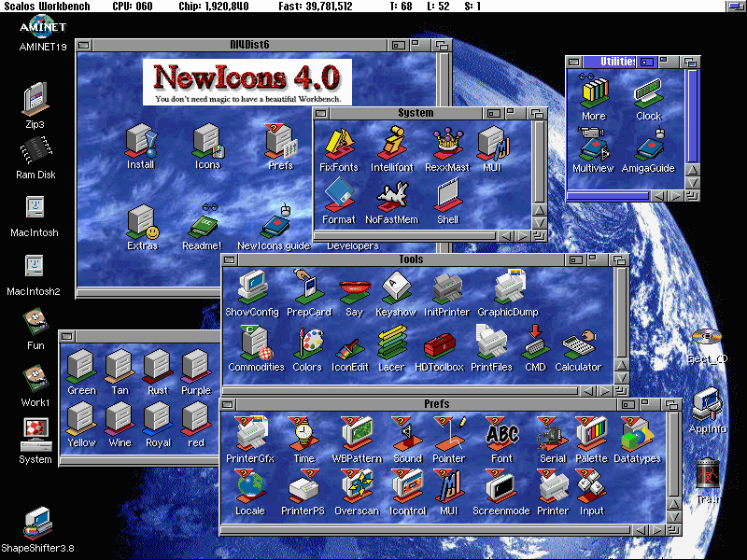This screenshot has height=560, width=747.
Task: Click the Scalos Workbench screen title bar
Action: (x=373, y=7)
